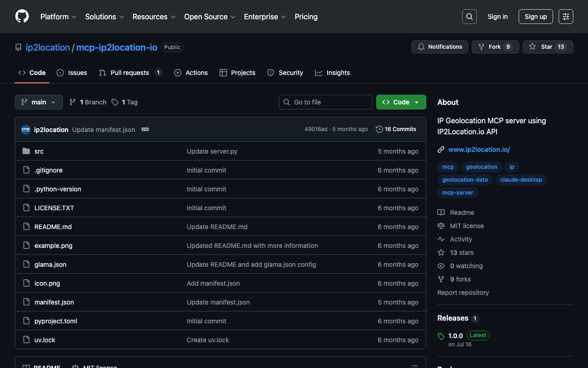Open the search magnifier icon
588x368 pixels.
tap(469, 17)
